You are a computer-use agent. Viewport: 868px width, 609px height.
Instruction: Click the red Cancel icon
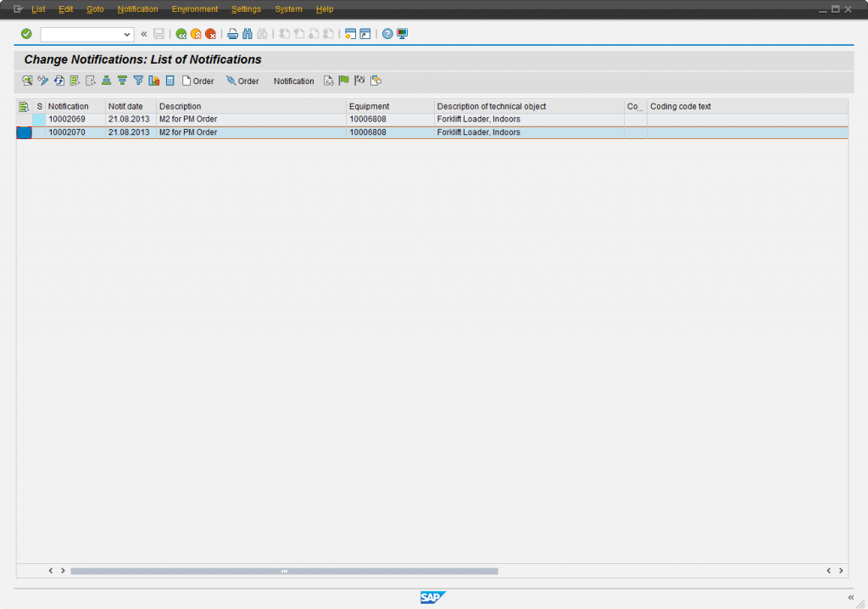coord(211,34)
